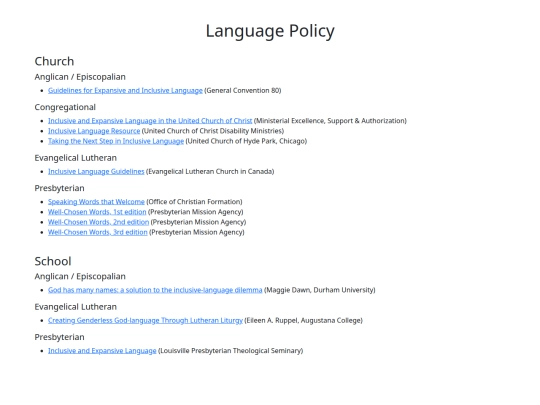Click Eileen A. Ruppel, Augustana College text
The image size is (540, 405).
(x=303, y=320)
